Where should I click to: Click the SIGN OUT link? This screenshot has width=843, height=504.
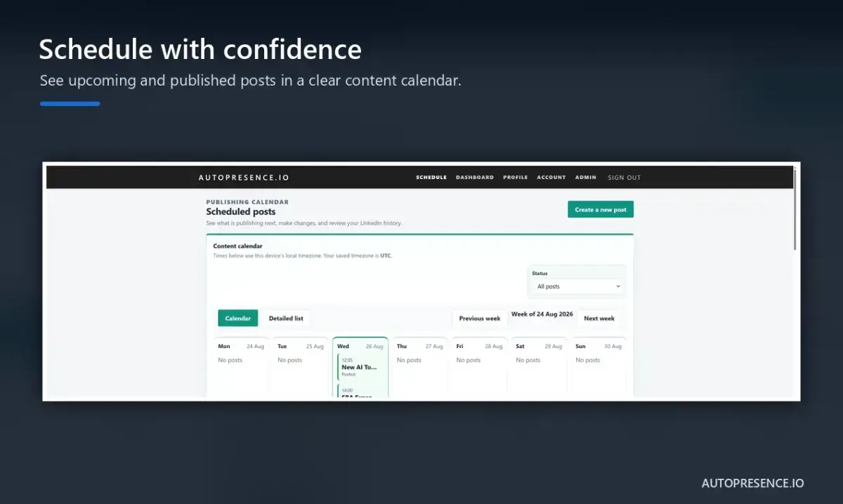point(625,178)
